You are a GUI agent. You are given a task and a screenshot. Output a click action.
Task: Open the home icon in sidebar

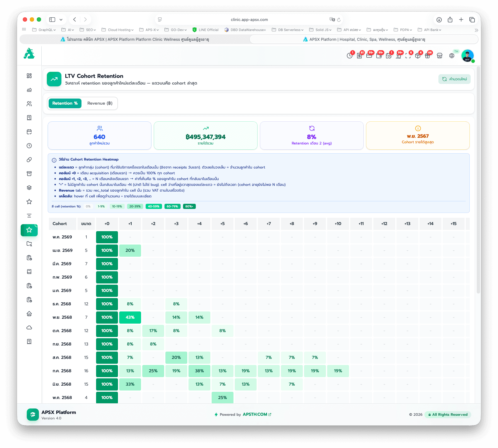click(29, 314)
